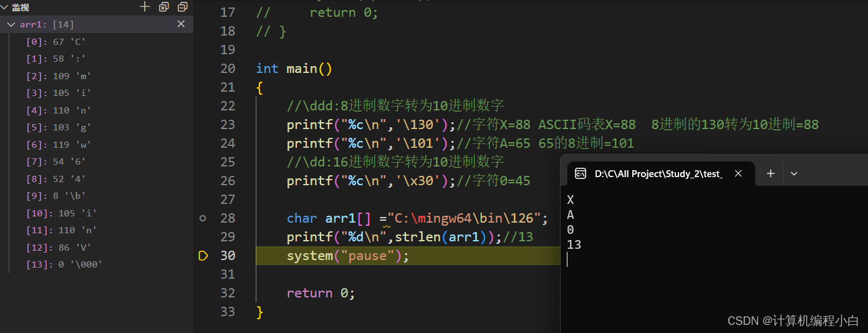Click the //\dd comment on line 25
Viewport: 868px width, 333px height.
pos(395,162)
